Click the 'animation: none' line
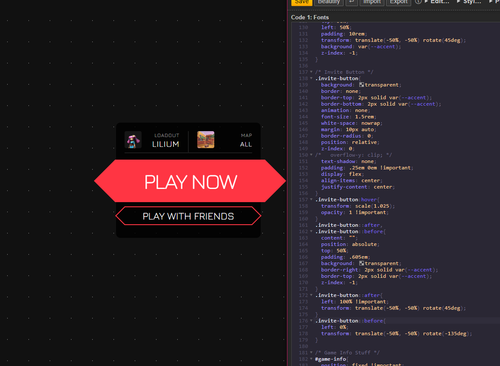Viewport: 500px width, 366px height. click(345, 110)
